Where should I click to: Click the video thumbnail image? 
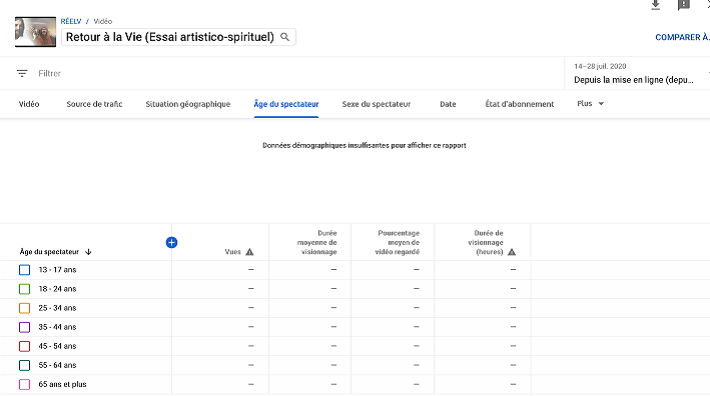[x=35, y=32]
